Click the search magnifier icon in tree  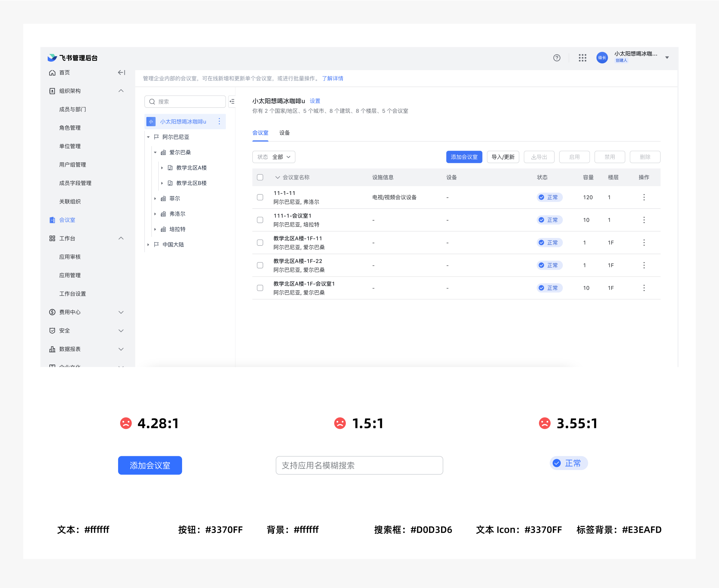point(152,102)
